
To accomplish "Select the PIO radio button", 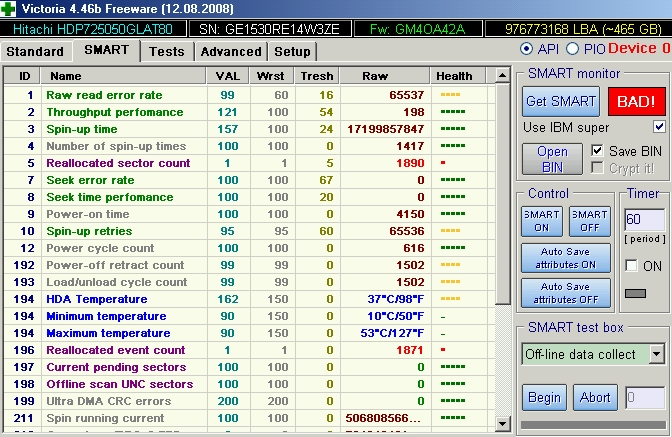I will [x=572, y=49].
